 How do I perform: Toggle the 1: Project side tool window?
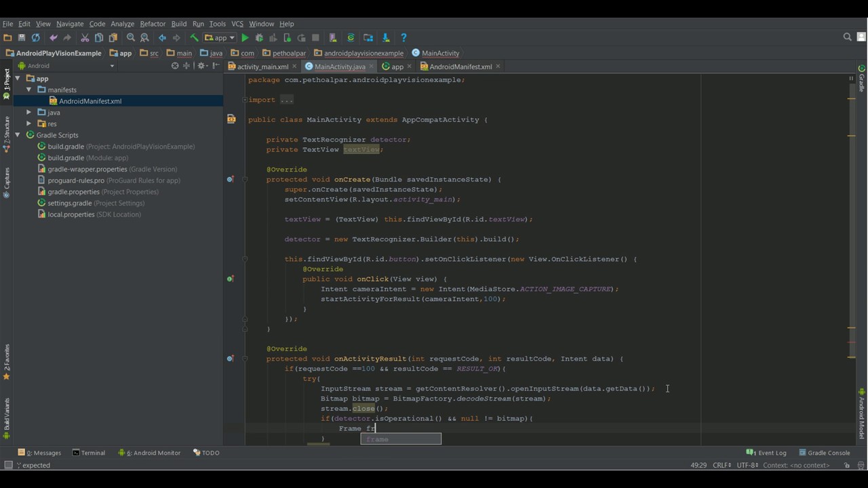(x=7, y=84)
